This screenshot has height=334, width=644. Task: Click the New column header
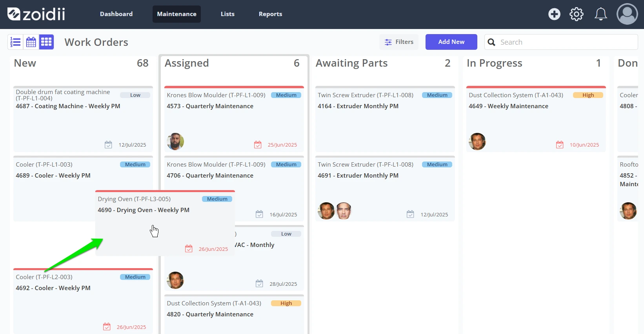coord(25,63)
